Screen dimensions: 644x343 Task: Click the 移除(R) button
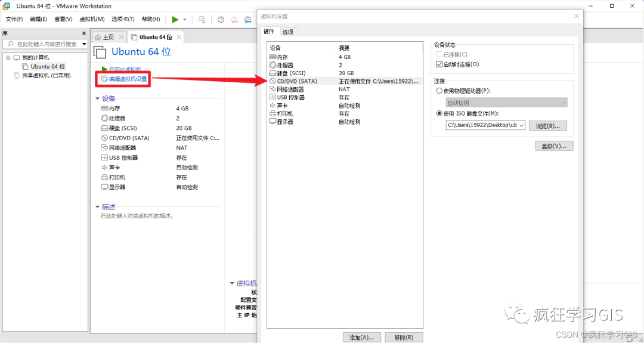pos(404,338)
